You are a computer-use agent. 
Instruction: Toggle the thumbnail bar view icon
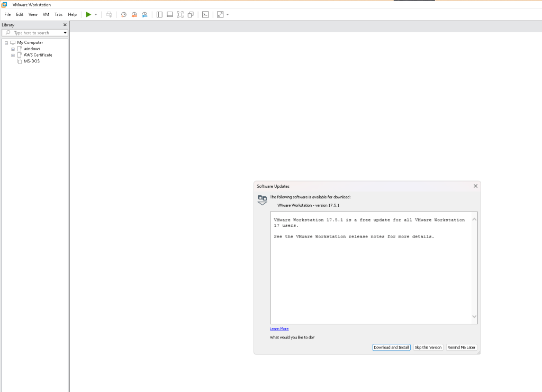pos(170,14)
